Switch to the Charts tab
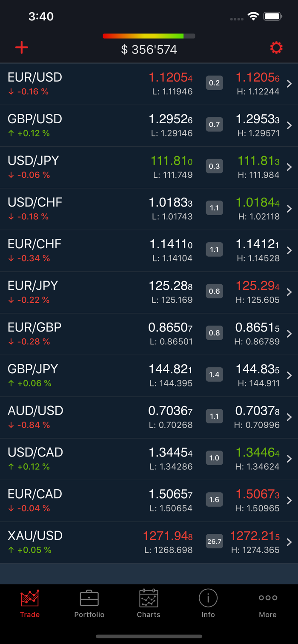Viewport: 298px width, 644px height. (x=149, y=604)
